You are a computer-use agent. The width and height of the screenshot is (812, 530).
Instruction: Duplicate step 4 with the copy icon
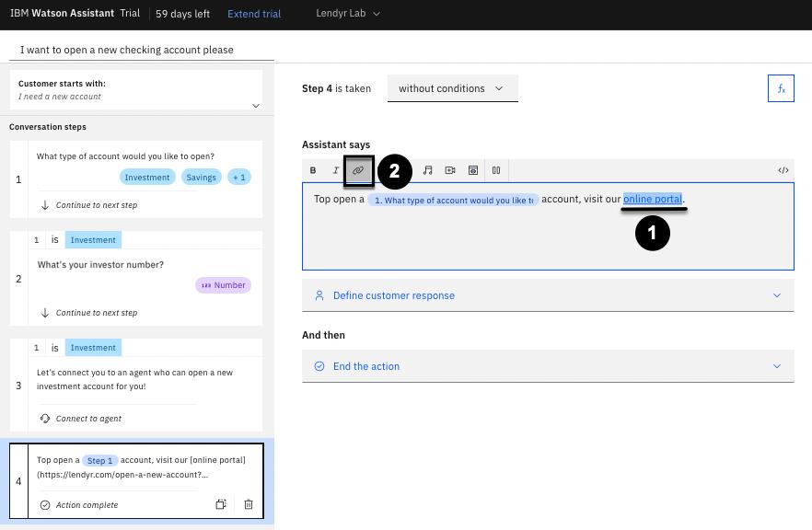(x=221, y=504)
